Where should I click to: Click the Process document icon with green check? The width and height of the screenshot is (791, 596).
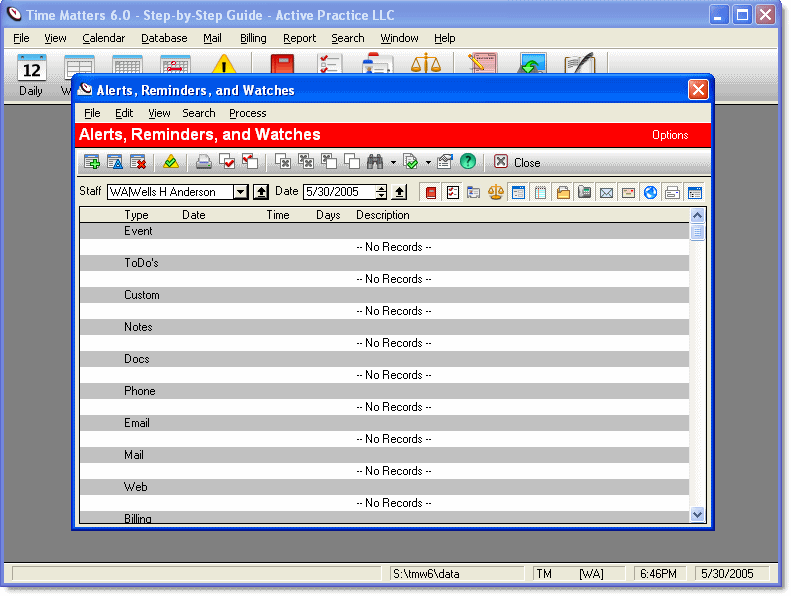[411, 162]
